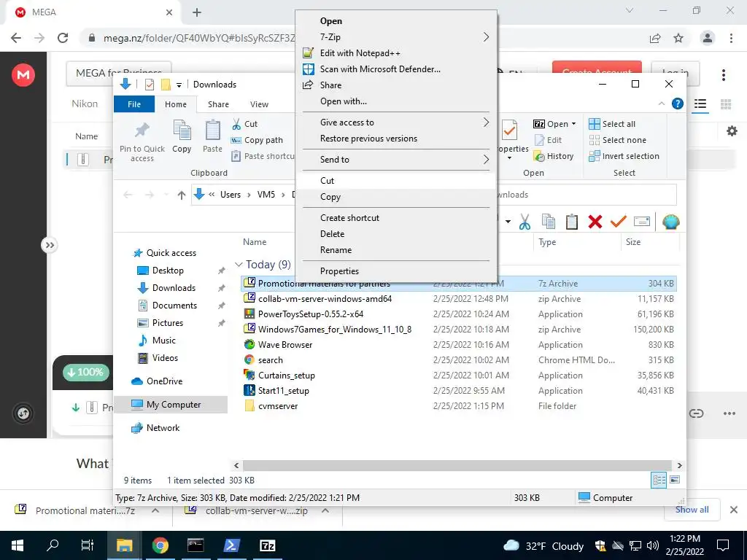Screen dimensions: 747x560
Task: Click the Size column header
Action: pyautogui.click(x=650, y=242)
